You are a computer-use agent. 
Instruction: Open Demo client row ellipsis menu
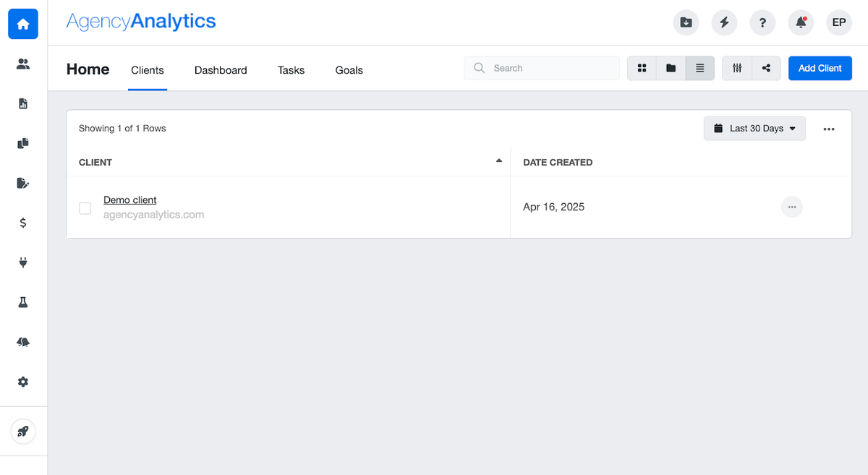coord(792,207)
